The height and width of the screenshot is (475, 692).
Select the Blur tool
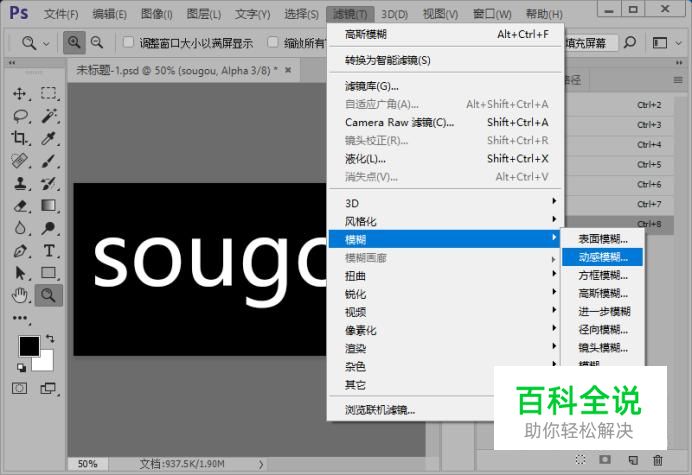coord(19,228)
